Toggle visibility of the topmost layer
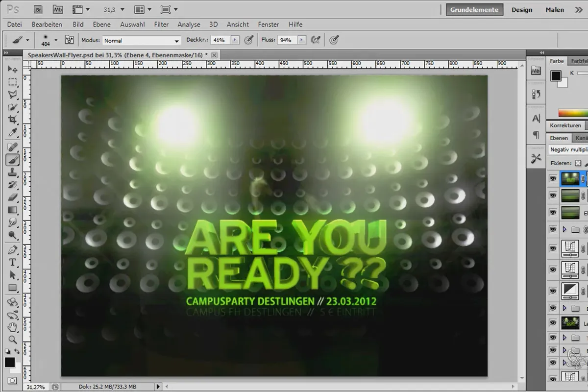588x392 pixels. click(553, 179)
